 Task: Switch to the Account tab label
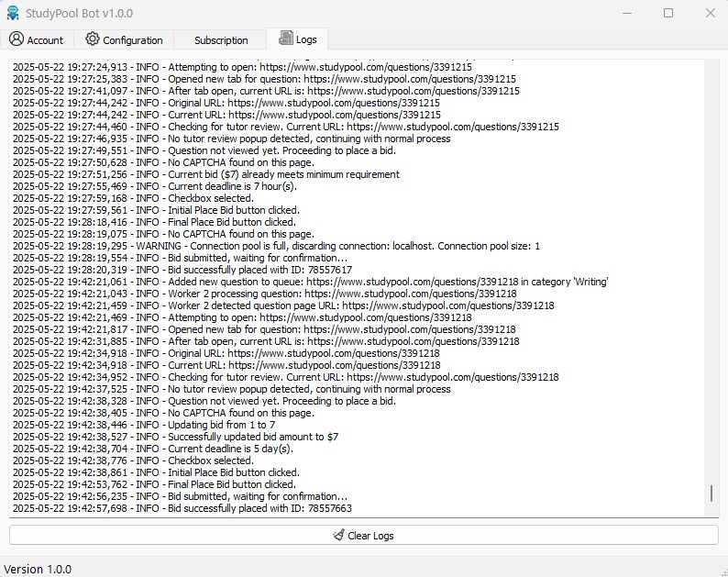[45, 40]
